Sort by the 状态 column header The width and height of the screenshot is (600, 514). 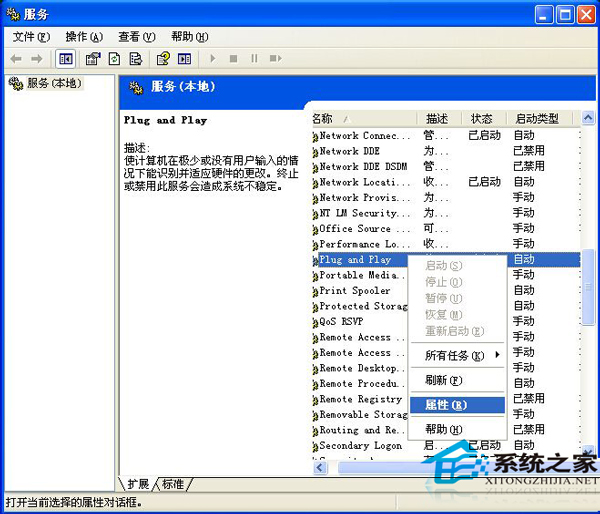[484, 119]
